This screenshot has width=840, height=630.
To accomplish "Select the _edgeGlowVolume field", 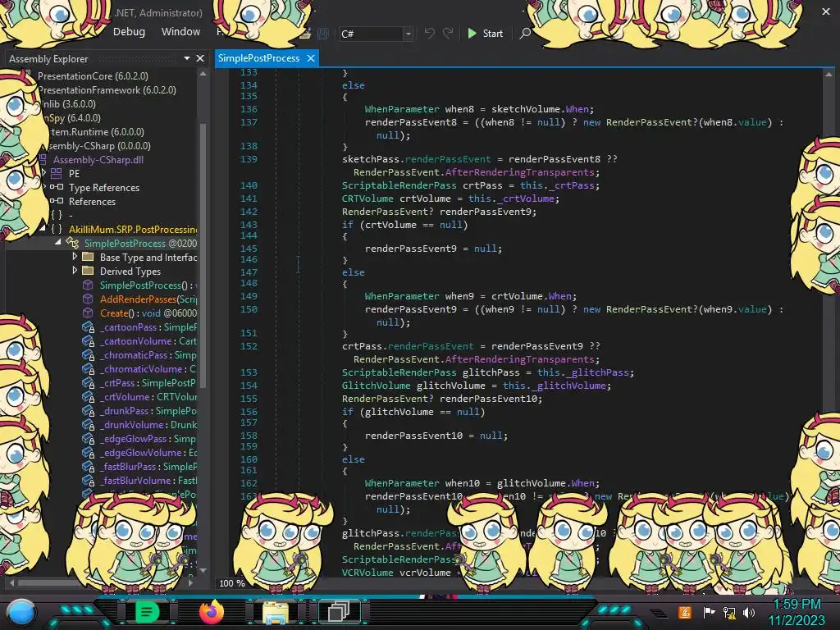I will (x=148, y=452).
